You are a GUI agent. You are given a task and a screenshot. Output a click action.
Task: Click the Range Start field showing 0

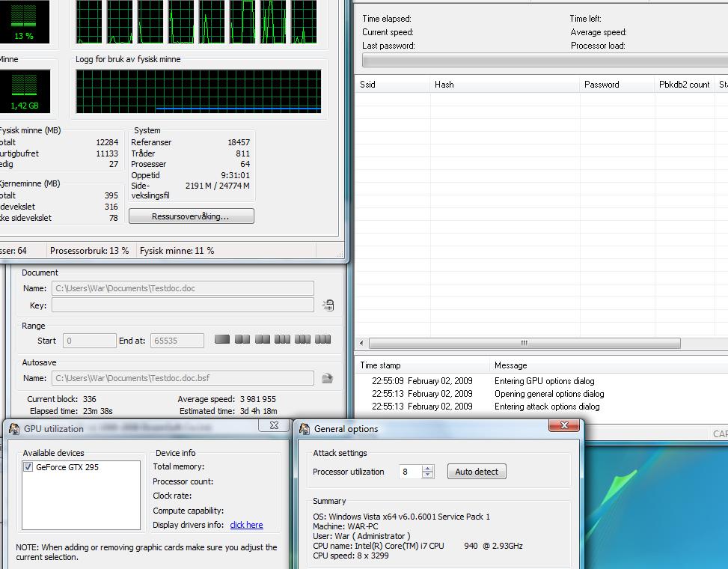(89, 341)
